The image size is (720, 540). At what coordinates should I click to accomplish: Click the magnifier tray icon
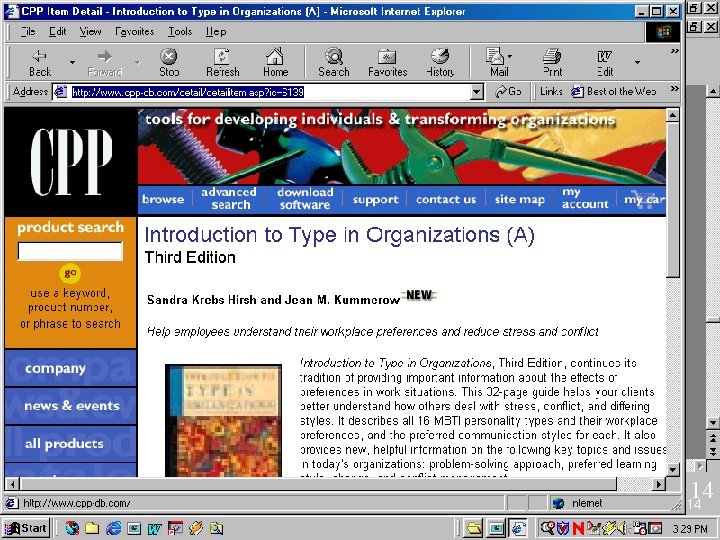tap(548, 529)
